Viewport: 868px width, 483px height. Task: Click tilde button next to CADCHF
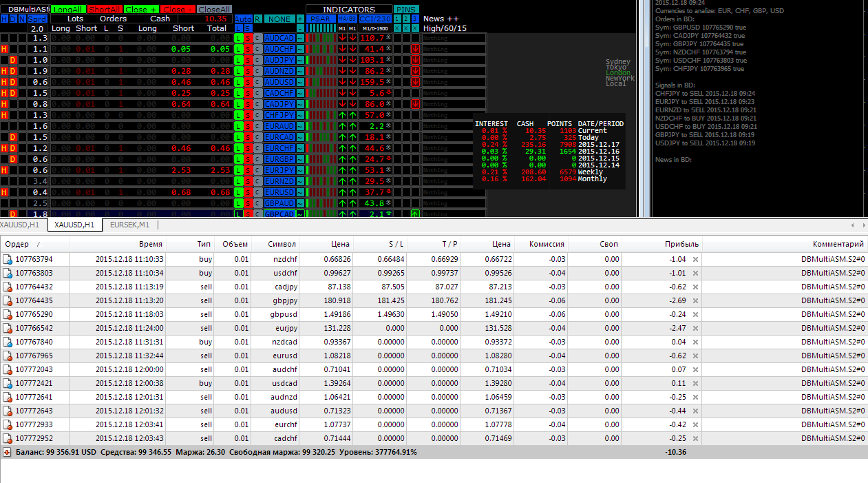[x=300, y=93]
